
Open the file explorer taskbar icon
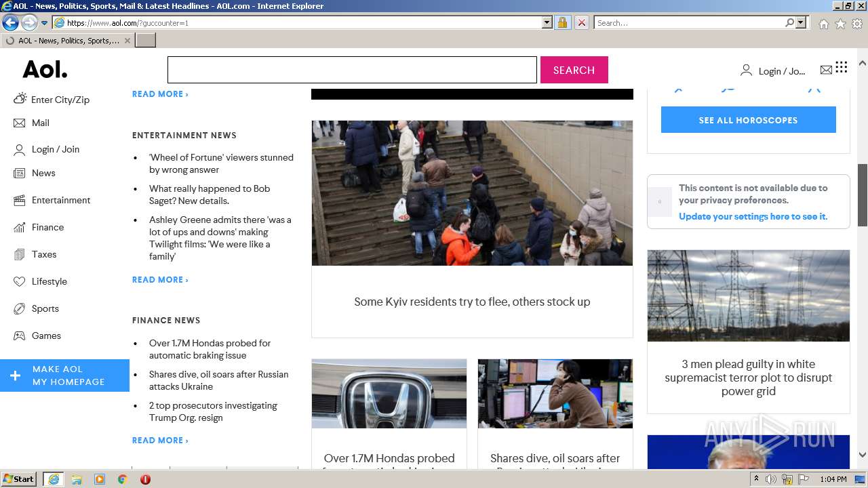(77, 479)
